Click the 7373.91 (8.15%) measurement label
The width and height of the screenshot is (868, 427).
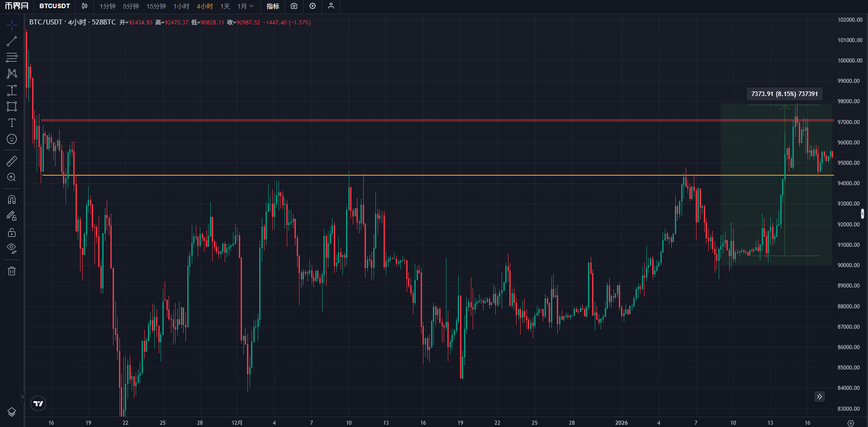pos(784,94)
